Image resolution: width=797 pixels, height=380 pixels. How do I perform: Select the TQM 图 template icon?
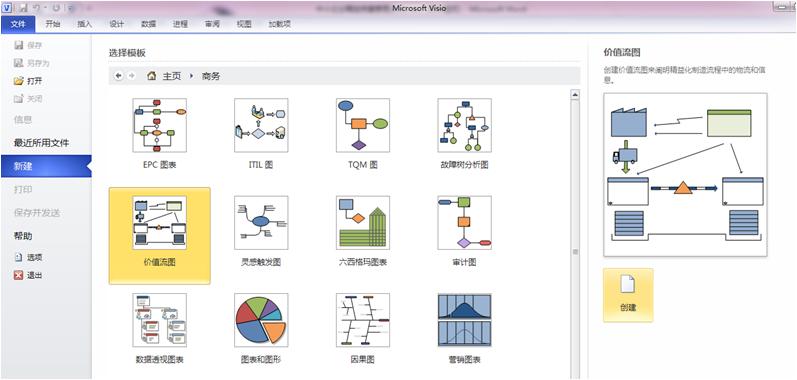point(363,125)
